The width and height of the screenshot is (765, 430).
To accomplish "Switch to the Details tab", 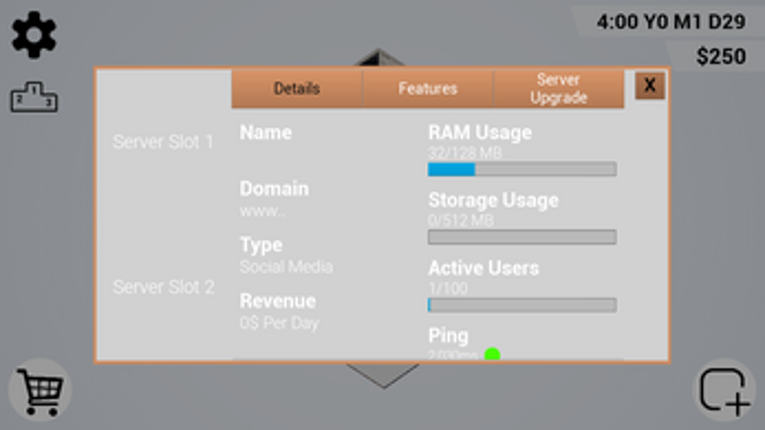I will (x=297, y=88).
